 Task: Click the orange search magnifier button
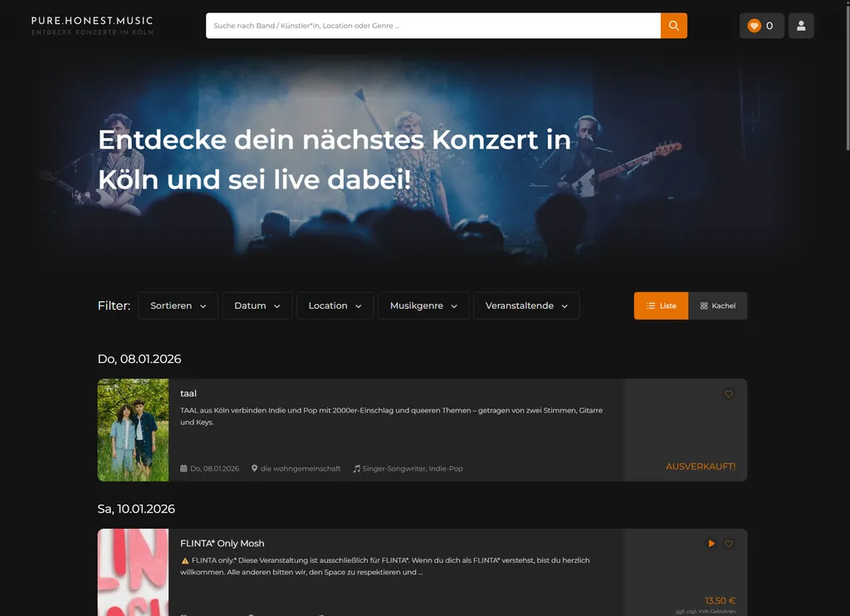(x=673, y=26)
